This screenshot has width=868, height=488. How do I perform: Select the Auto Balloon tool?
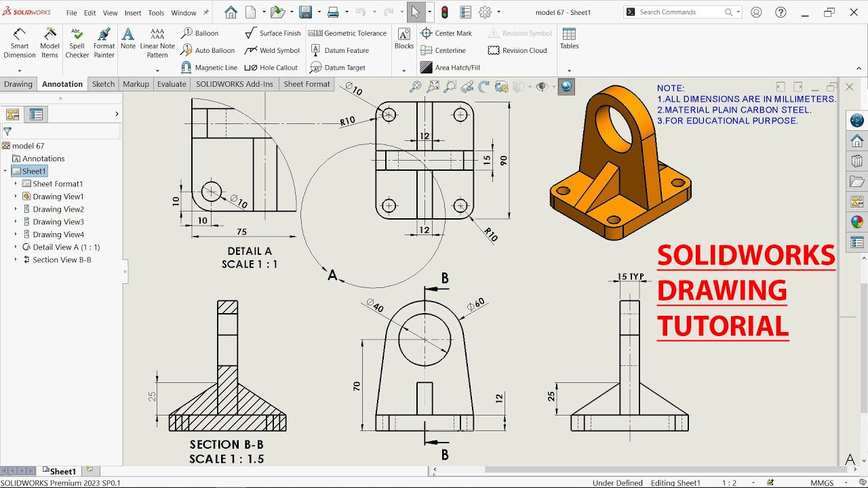(208, 50)
